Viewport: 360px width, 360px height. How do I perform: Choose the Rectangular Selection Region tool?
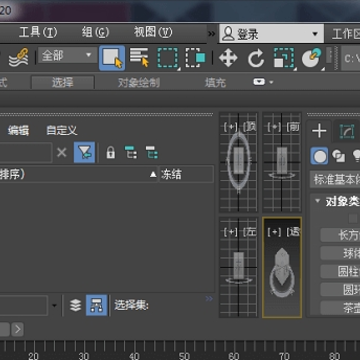click(168, 58)
